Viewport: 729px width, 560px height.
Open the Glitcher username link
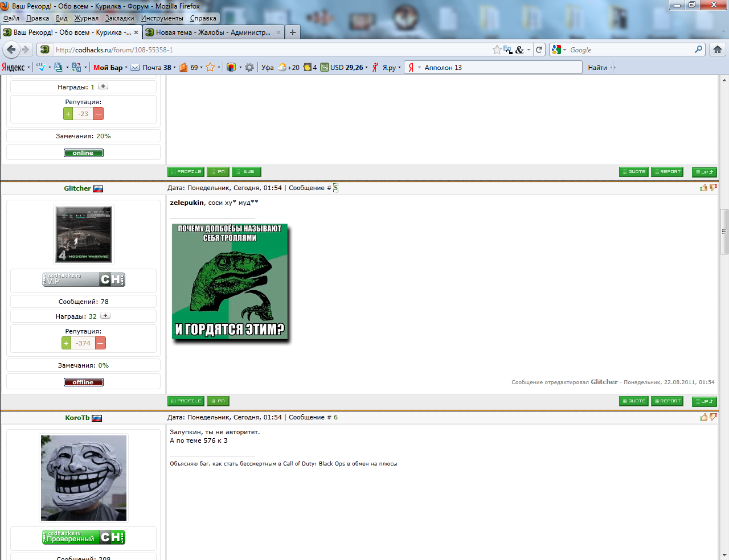tap(77, 188)
